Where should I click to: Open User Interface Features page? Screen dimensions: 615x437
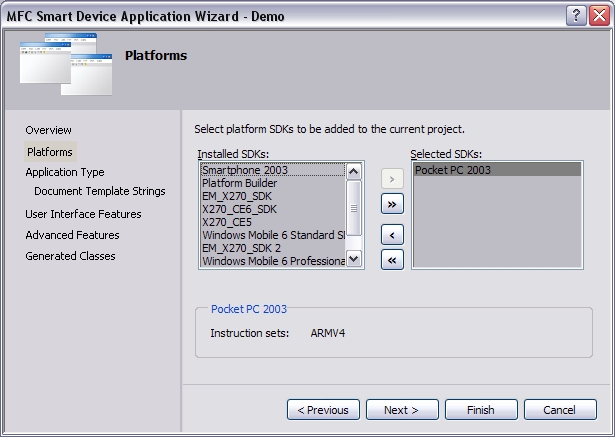click(x=83, y=214)
